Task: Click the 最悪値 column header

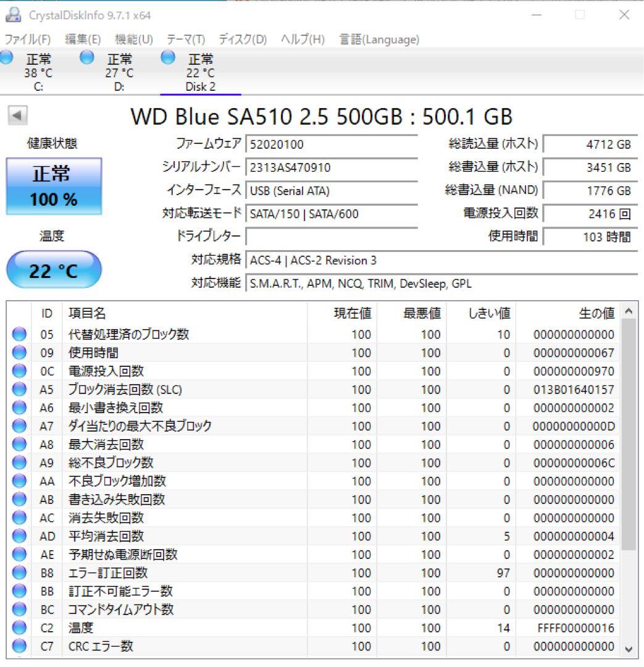Action: [411, 314]
